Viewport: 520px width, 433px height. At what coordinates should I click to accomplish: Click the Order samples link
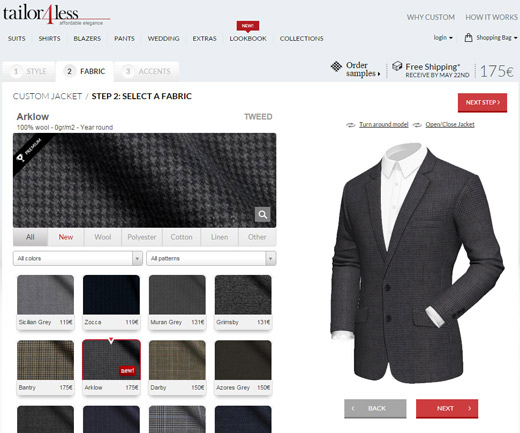tap(363, 69)
